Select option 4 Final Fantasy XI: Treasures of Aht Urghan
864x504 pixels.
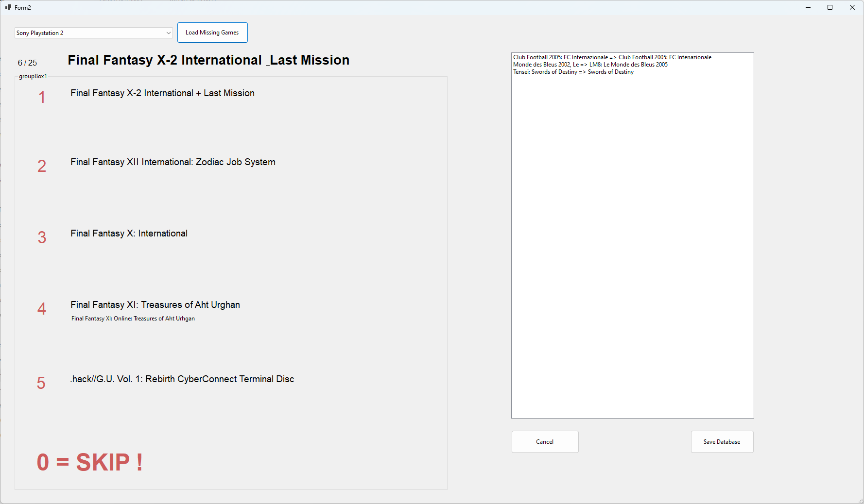click(155, 305)
